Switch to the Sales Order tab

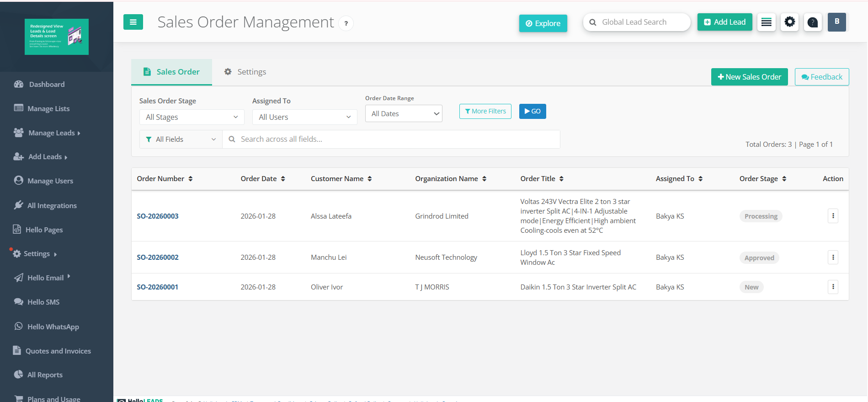(171, 72)
